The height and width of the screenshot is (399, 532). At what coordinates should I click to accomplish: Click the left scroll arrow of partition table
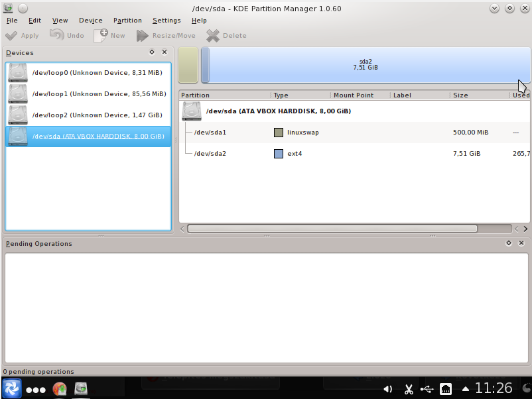182,229
